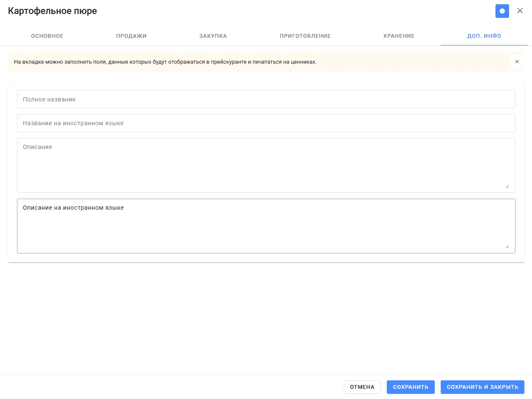Open the Продажи tab

tap(131, 36)
